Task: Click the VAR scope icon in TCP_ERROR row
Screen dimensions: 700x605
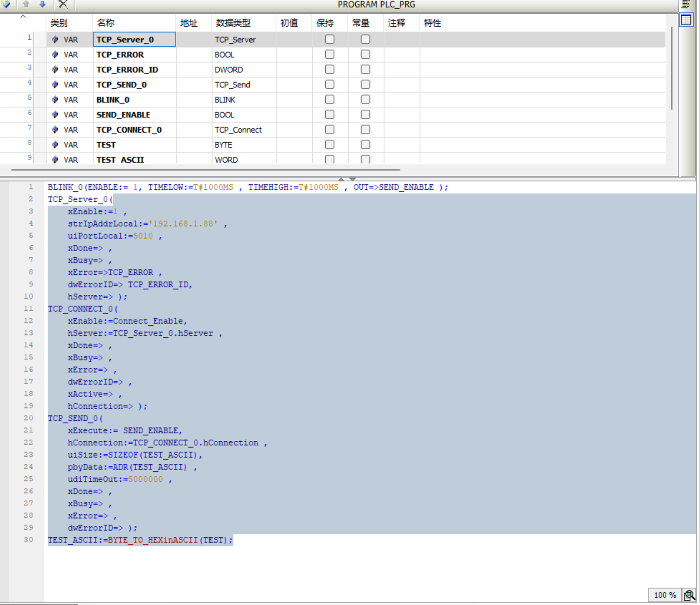Action: 55,55
